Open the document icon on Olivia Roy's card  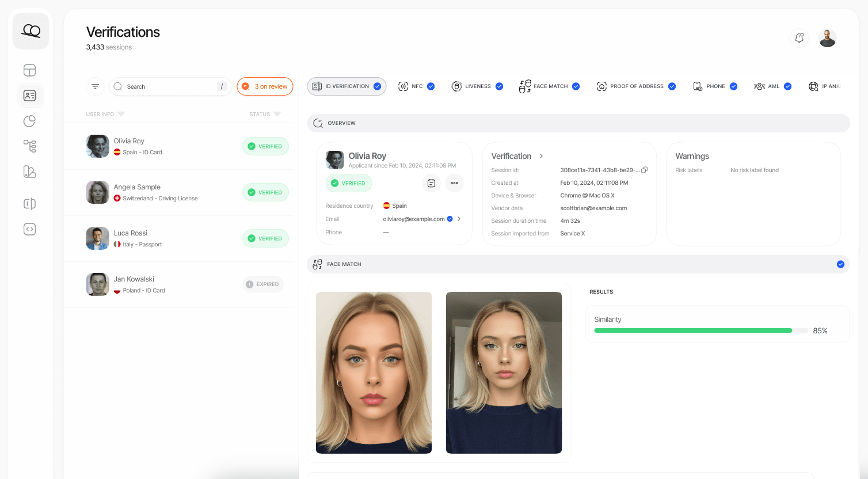tap(431, 183)
